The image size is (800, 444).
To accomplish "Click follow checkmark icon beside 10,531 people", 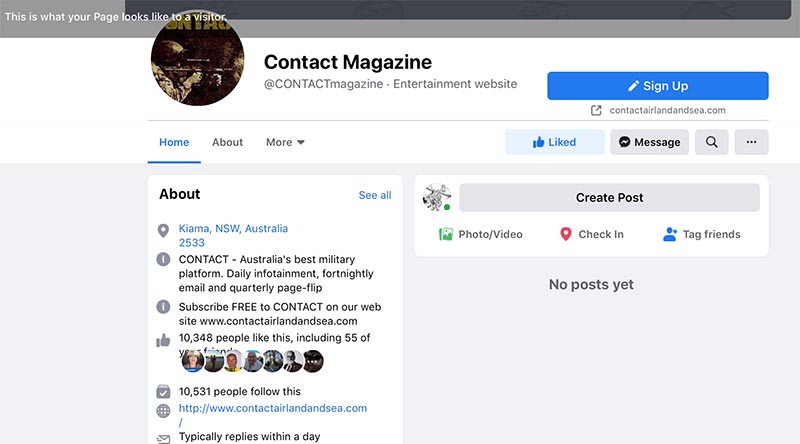I will click(x=163, y=391).
